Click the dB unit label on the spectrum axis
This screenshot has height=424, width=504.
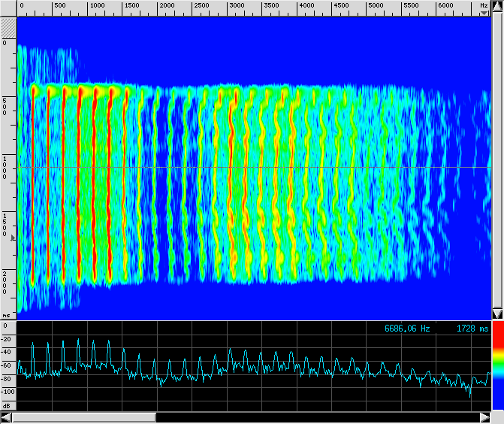[x=6, y=405]
